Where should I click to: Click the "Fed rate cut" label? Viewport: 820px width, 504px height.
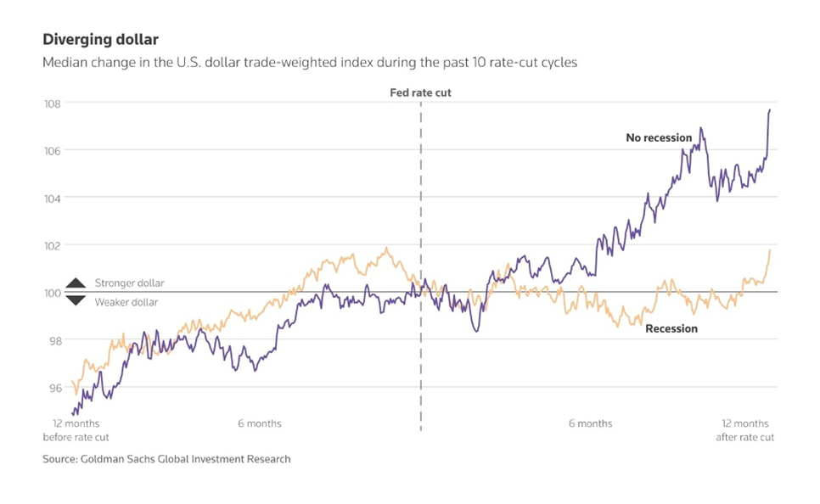click(x=420, y=91)
